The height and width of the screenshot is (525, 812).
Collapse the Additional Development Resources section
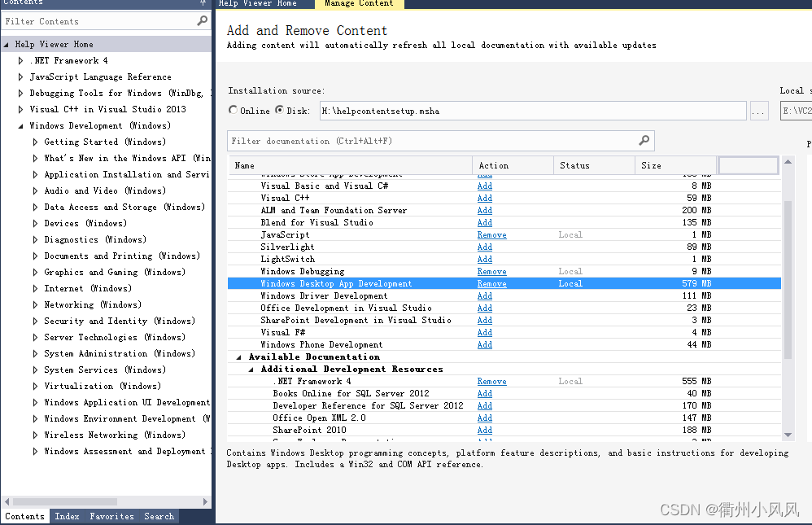pyautogui.click(x=251, y=368)
